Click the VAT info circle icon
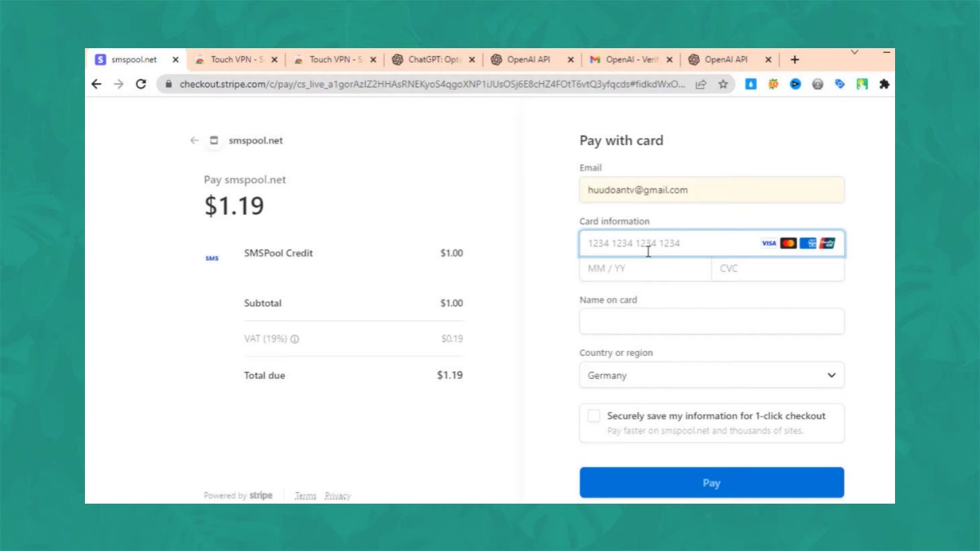 point(295,340)
